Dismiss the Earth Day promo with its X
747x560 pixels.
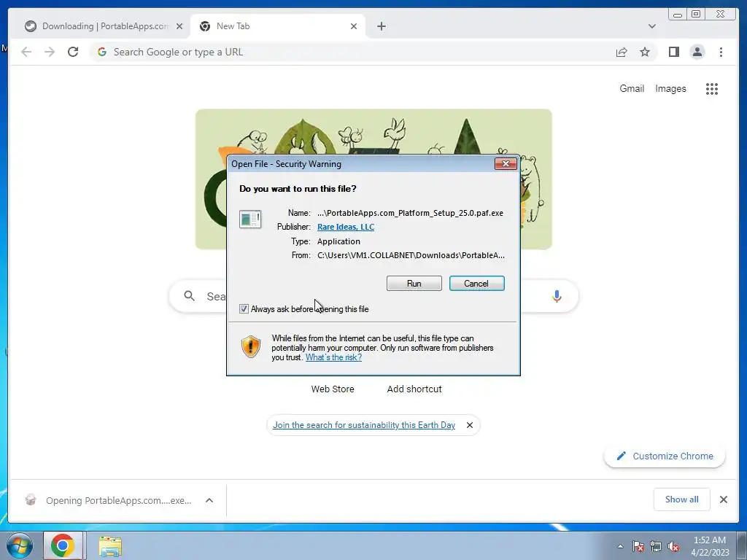point(470,425)
